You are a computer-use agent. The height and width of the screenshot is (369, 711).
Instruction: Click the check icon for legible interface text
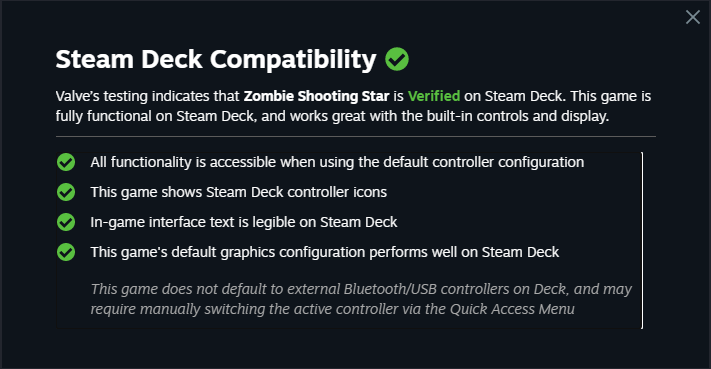click(66, 222)
